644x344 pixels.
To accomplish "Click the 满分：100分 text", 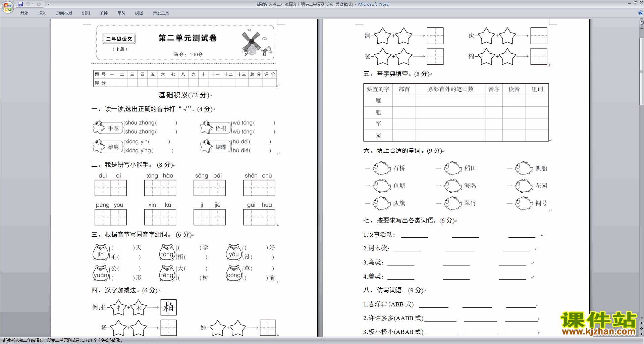I will 188,54.
